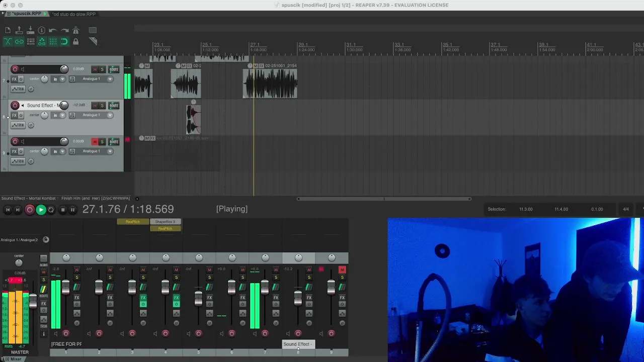Stop playback with the transport Stop button
The image size is (644, 362).
62,210
